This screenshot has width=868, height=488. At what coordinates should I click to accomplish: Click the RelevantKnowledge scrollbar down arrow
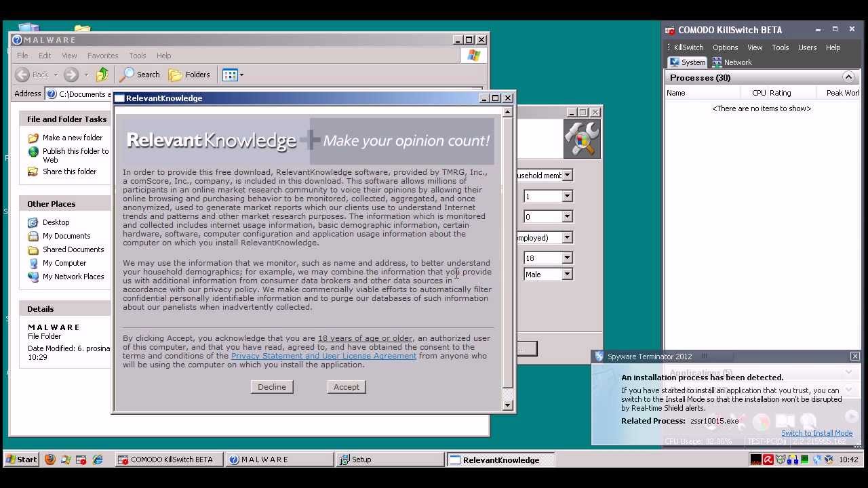[x=508, y=405]
